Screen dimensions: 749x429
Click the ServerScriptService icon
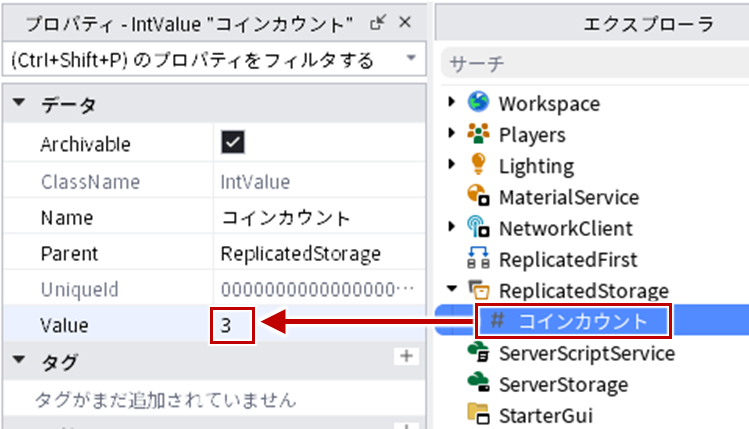(x=478, y=352)
